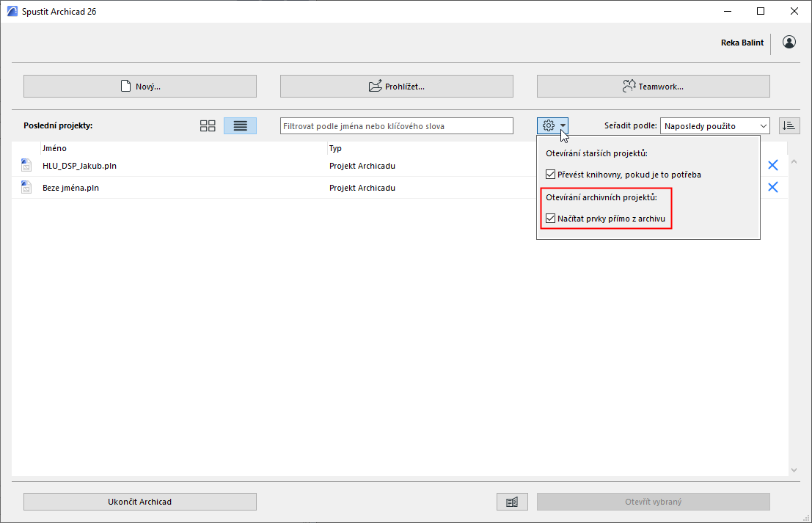
Task: Open the settings gear icon above the project list
Action: coord(548,125)
